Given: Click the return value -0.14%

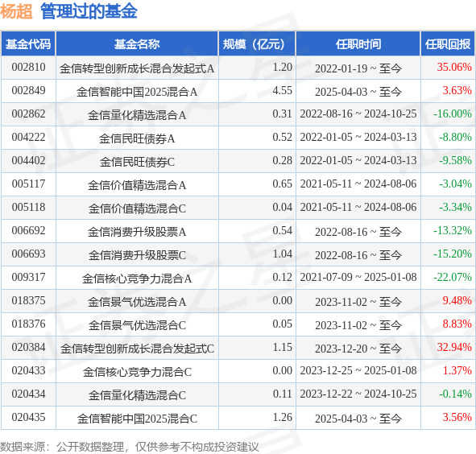Looking at the screenshot, I should tap(455, 394).
